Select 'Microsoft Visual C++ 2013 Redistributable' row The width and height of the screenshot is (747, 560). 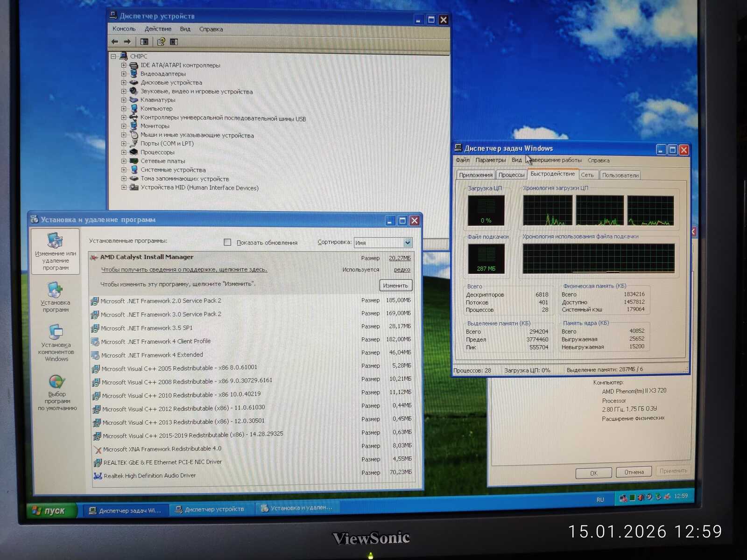(253, 422)
